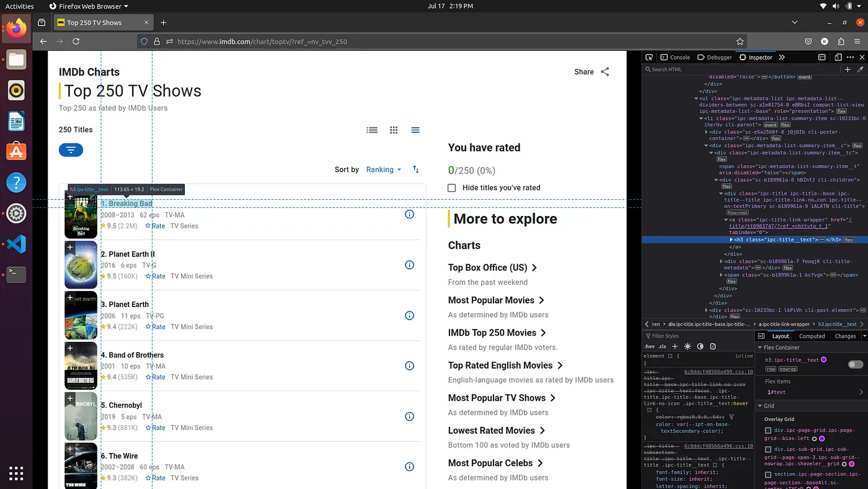Expand the cli-poster-container div node
The image size is (868, 489).
(x=707, y=132)
